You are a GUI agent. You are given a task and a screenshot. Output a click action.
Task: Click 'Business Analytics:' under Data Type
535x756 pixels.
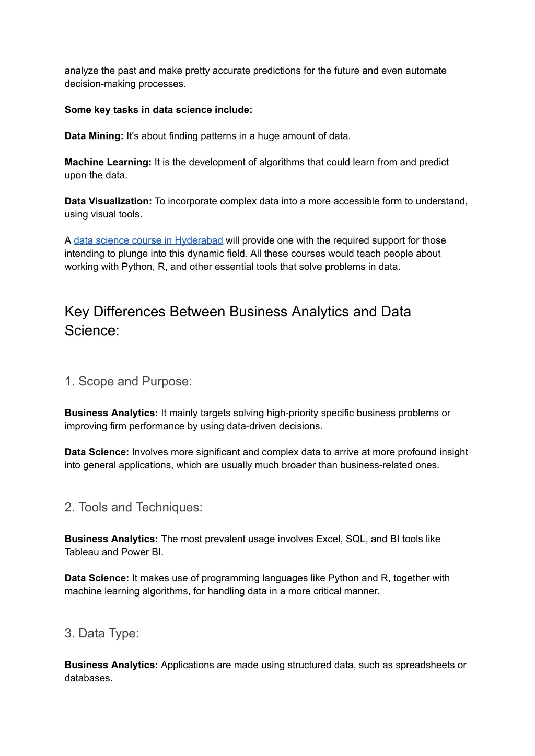pyautogui.click(x=111, y=665)
